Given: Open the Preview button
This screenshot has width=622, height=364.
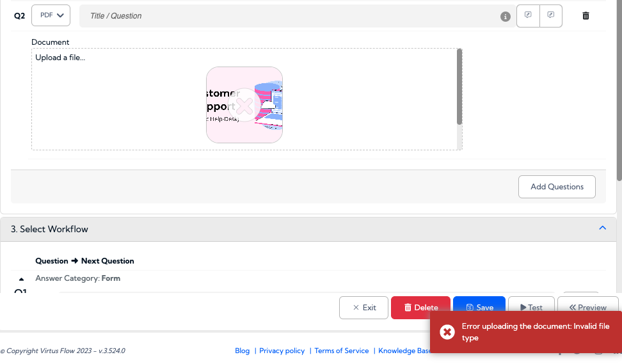Looking at the screenshot, I should pyautogui.click(x=587, y=304).
